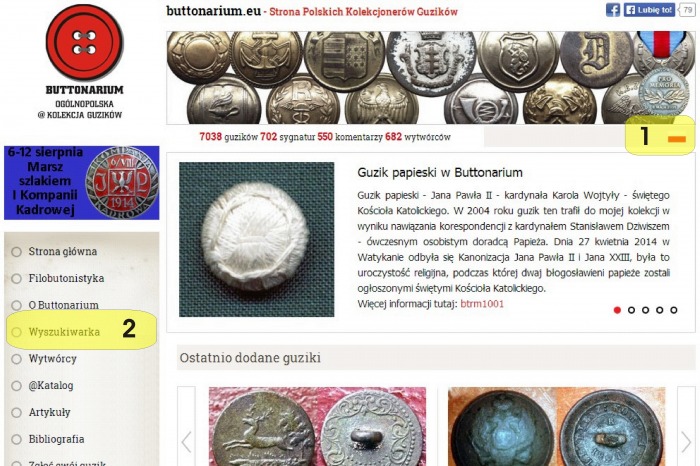This screenshot has width=700, height=466.
Task: Follow the btrm1001 link
Action: click(482, 304)
